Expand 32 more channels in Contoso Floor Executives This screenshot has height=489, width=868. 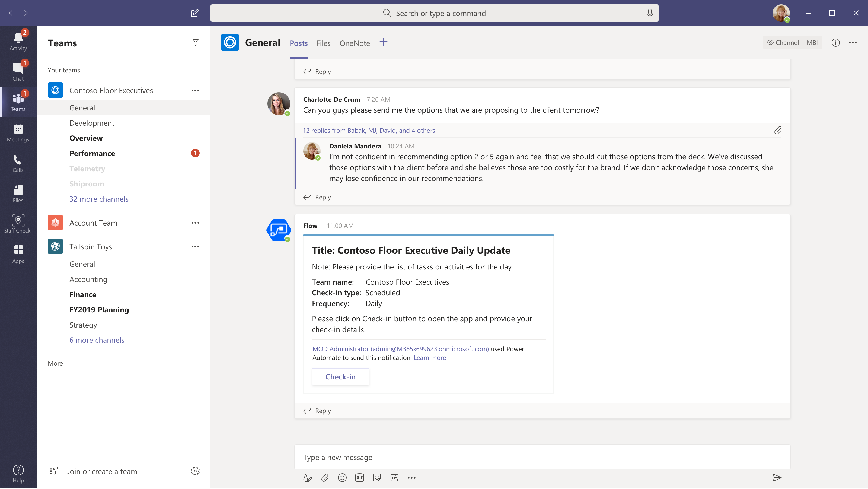99,199
